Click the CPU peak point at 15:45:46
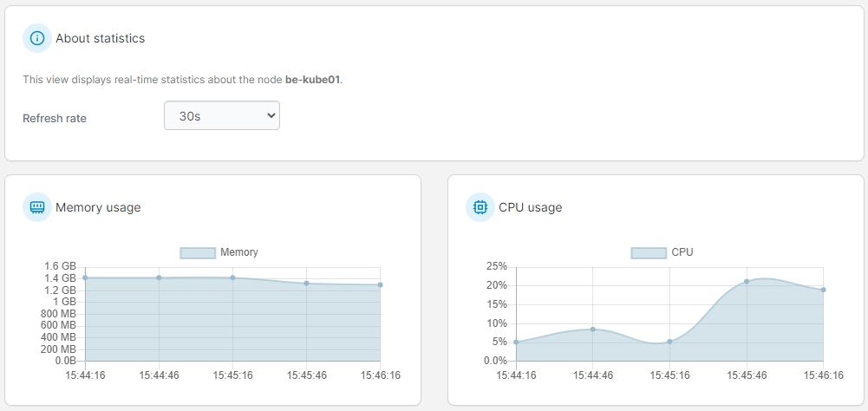 click(746, 281)
